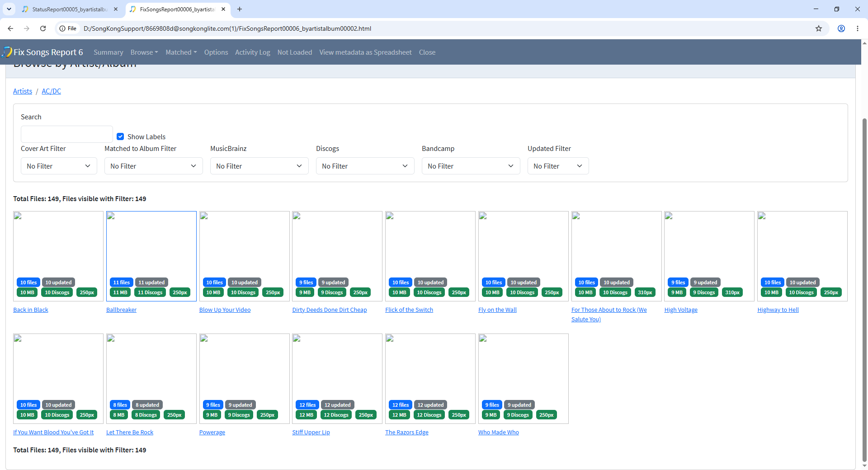The height and width of the screenshot is (470, 868).
Task: Open the Fly on the Wall link
Action: tap(497, 310)
